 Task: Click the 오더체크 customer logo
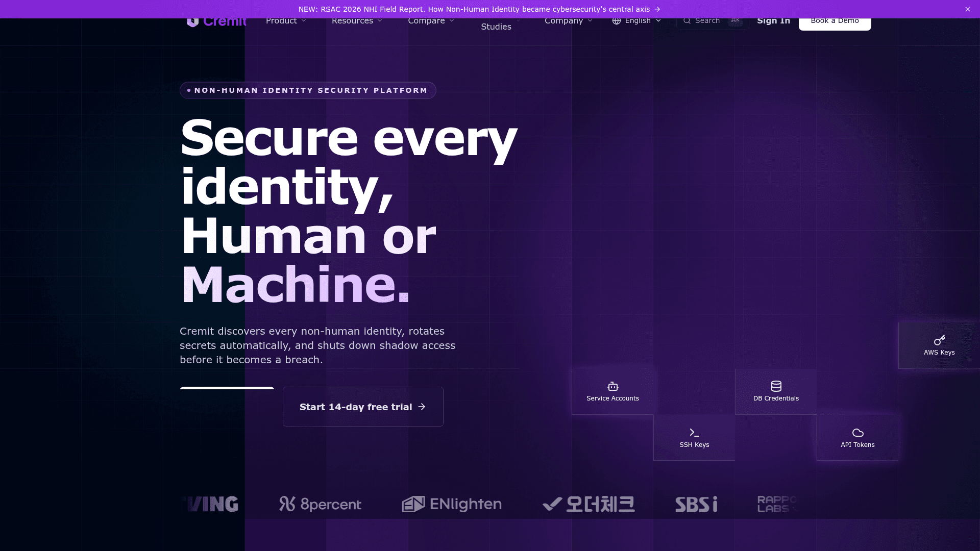(589, 504)
